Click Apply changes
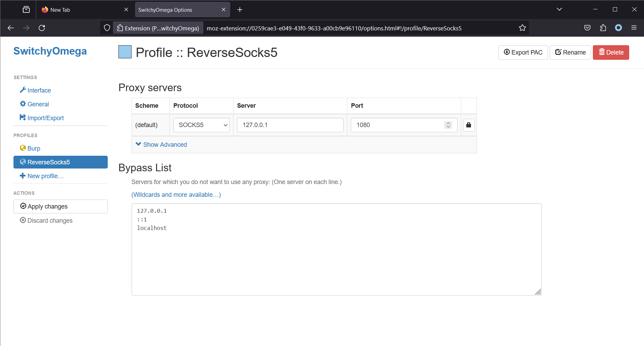The width and height of the screenshot is (644, 346). [60, 206]
